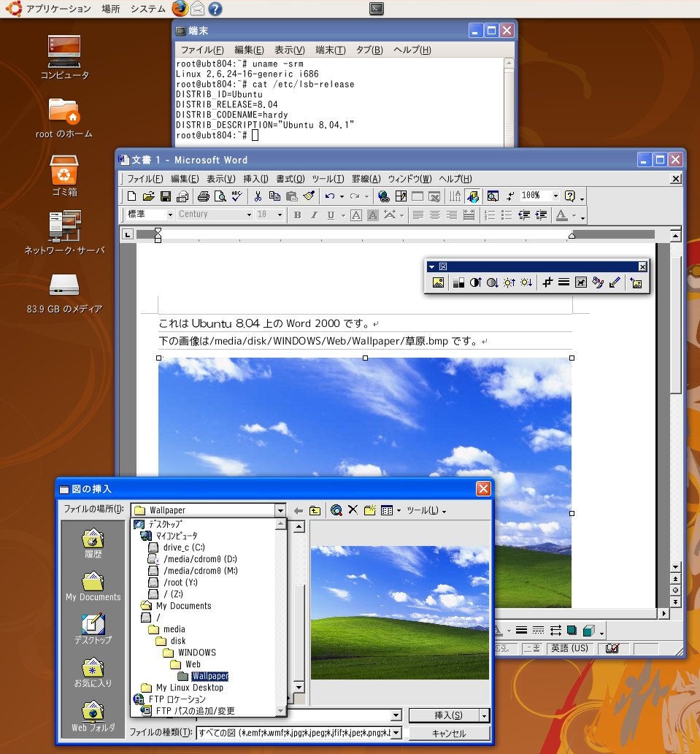Toggle Underline formatting
This screenshot has height=754, width=700.
331,215
